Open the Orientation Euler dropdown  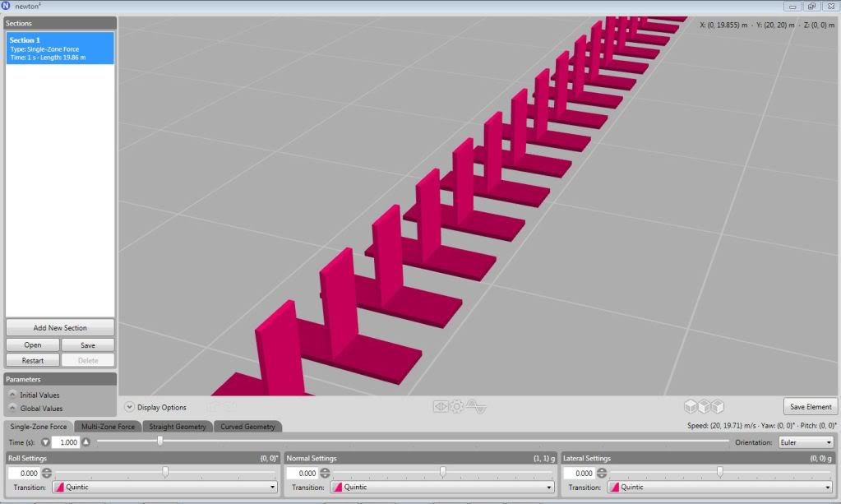806,442
